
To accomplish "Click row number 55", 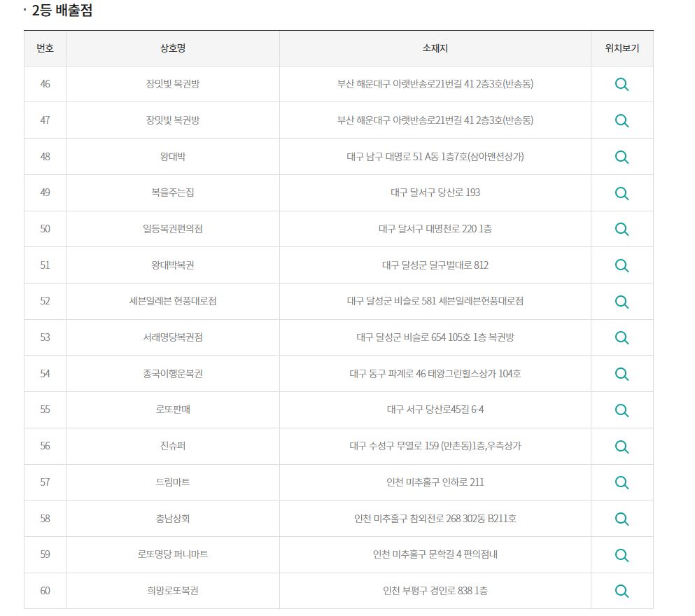I will pyautogui.click(x=45, y=409).
